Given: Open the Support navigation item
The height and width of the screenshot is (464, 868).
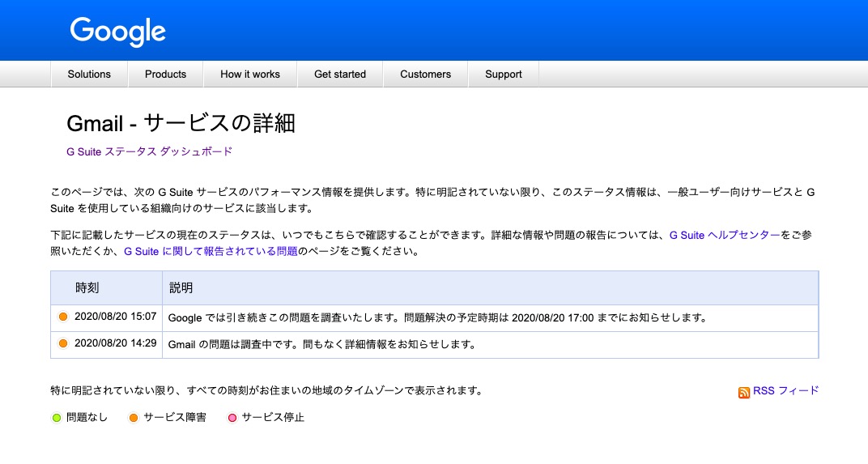Looking at the screenshot, I should point(504,74).
